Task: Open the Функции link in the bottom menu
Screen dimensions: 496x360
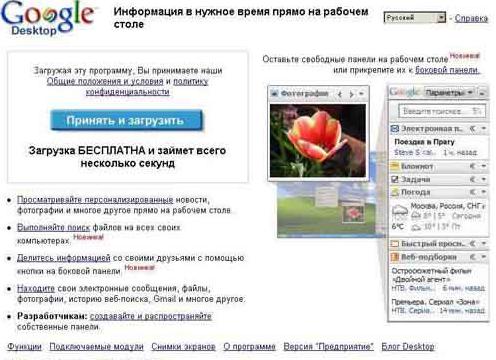Action: coord(24,347)
